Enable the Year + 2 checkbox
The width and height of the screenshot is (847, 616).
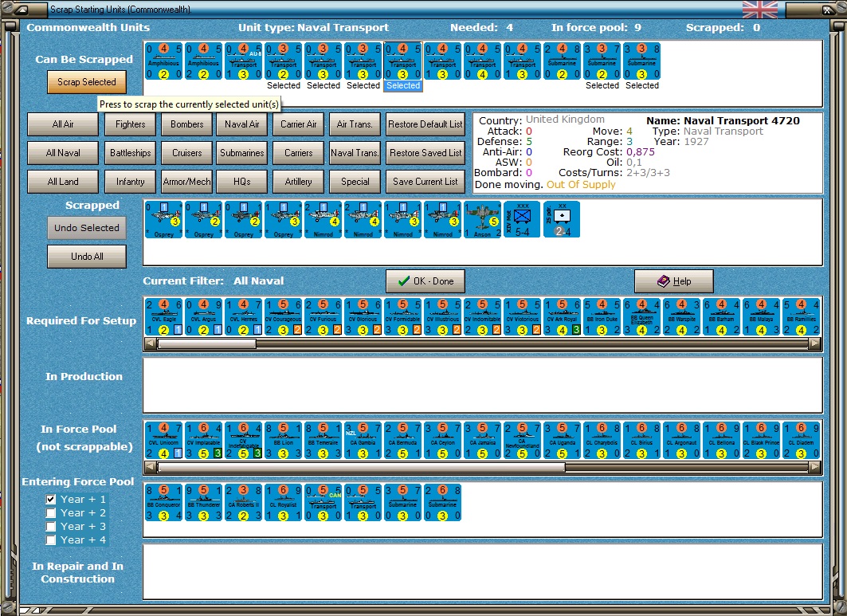(x=51, y=512)
